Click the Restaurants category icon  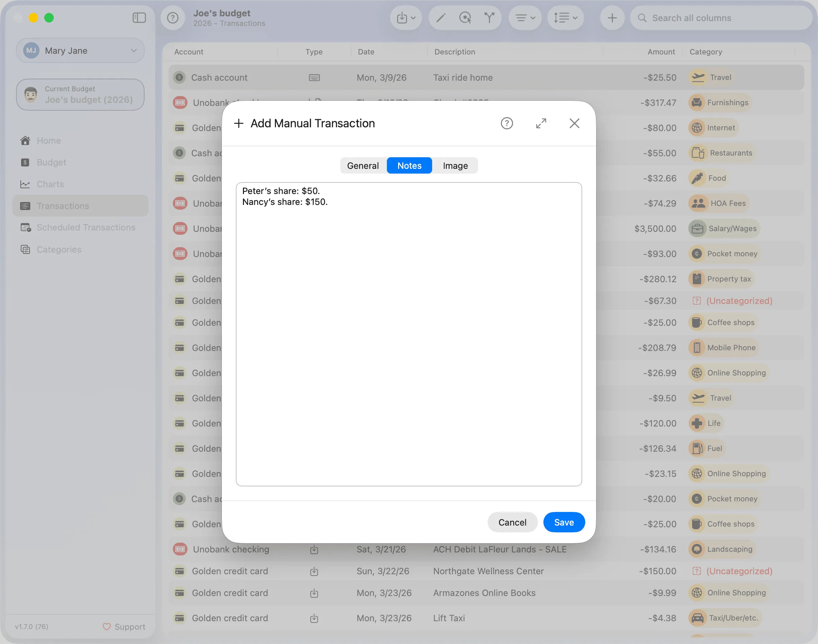698,153
